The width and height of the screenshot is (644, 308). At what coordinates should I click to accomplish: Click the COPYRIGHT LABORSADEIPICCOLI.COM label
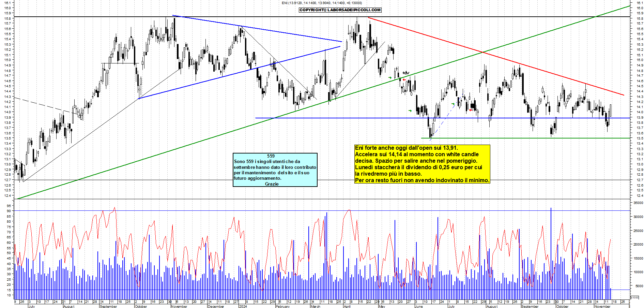(x=340, y=10)
